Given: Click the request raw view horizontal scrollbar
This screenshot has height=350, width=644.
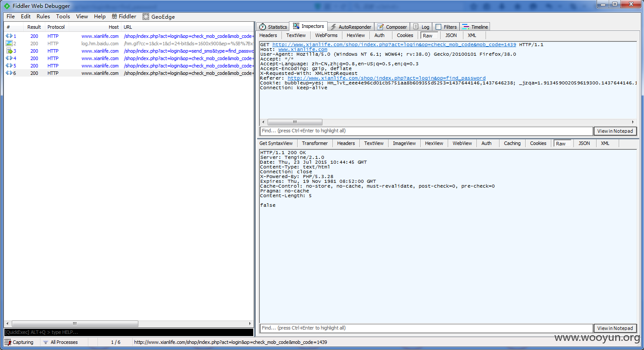Looking at the screenshot, I should point(295,122).
